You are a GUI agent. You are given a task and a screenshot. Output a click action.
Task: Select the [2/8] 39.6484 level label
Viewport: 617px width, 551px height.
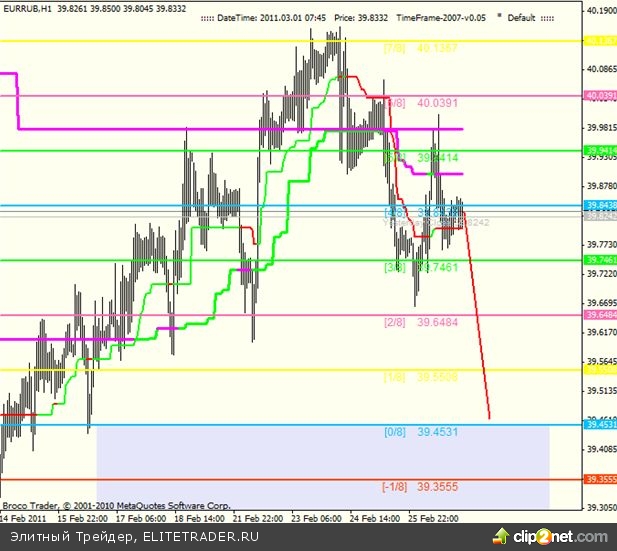(421, 322)
